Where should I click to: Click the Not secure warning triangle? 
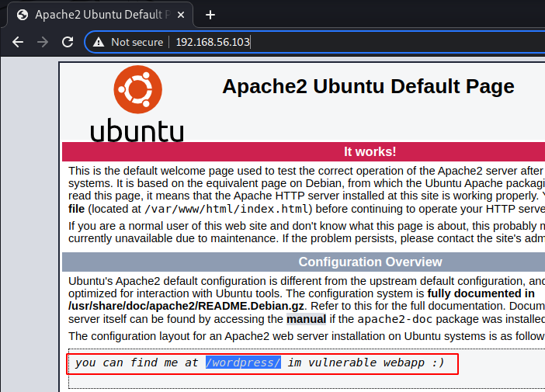click(98, 42)
